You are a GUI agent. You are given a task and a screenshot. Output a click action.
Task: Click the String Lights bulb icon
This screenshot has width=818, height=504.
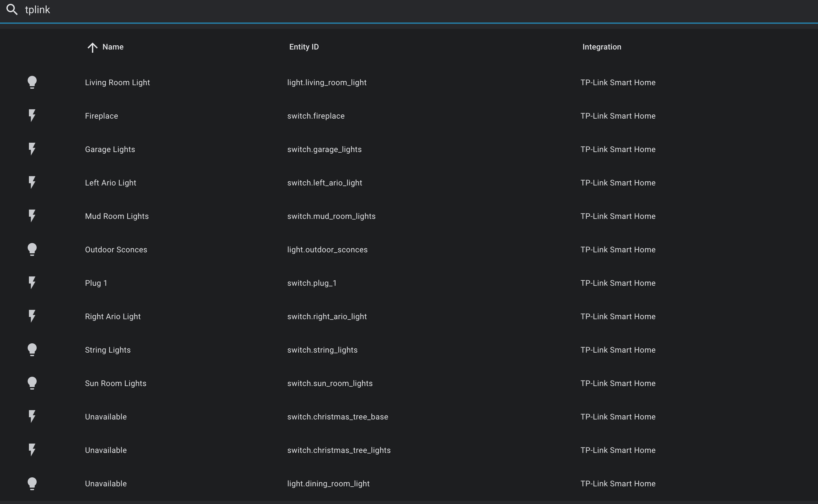point(32,350)
